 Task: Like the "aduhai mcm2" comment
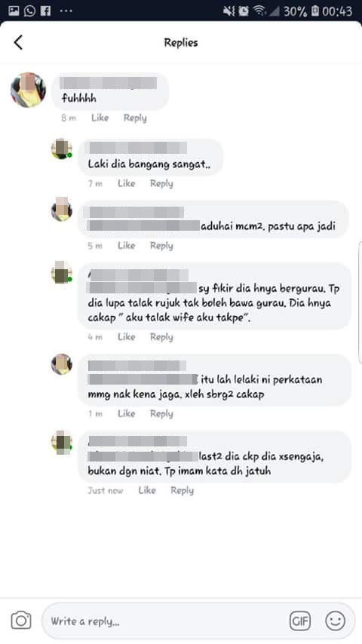tap(126, 246)
